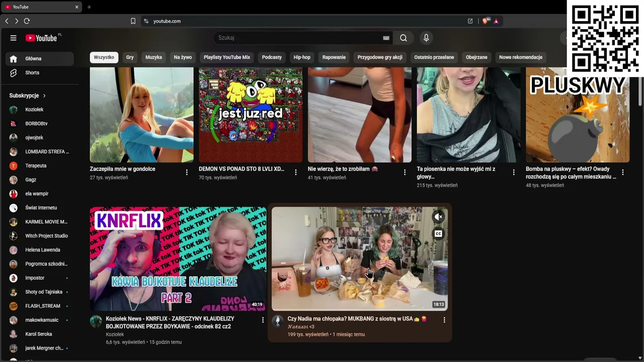644x362 pixels.
Task: Open the 'jest juz red' short thumbnail
Action: pyautogui.click(x=251, y=115)
